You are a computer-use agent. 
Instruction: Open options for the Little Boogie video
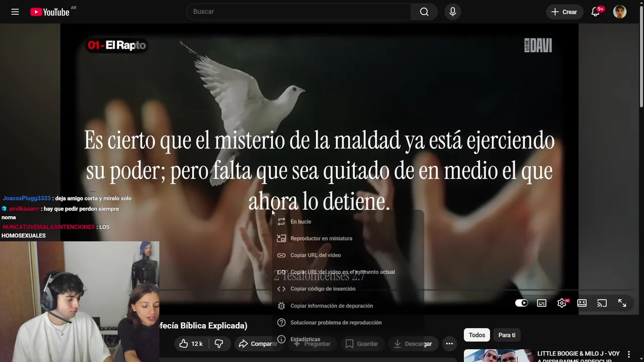[x=628, y=354]
